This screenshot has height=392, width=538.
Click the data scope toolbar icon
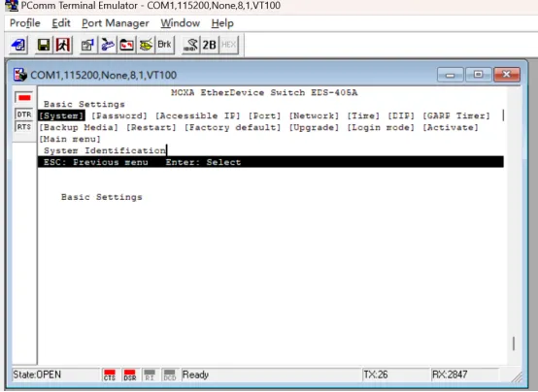tap(190, 45)
